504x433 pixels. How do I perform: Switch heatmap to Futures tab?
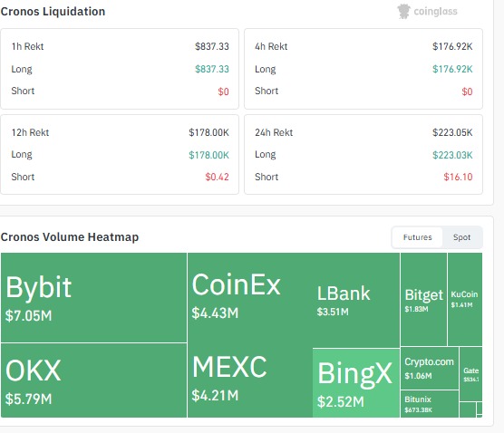[x=417, y=237]
